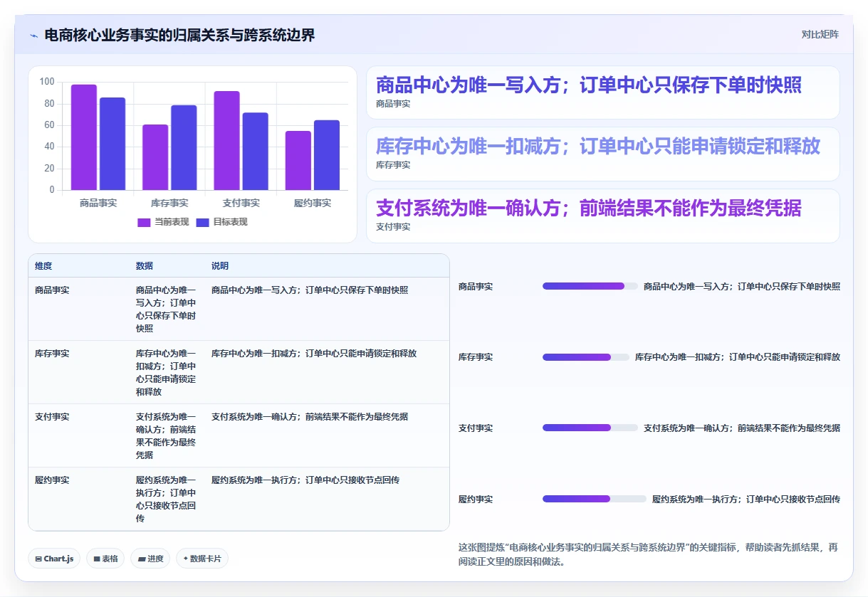Click the header icon beside the title

point(33,36)
